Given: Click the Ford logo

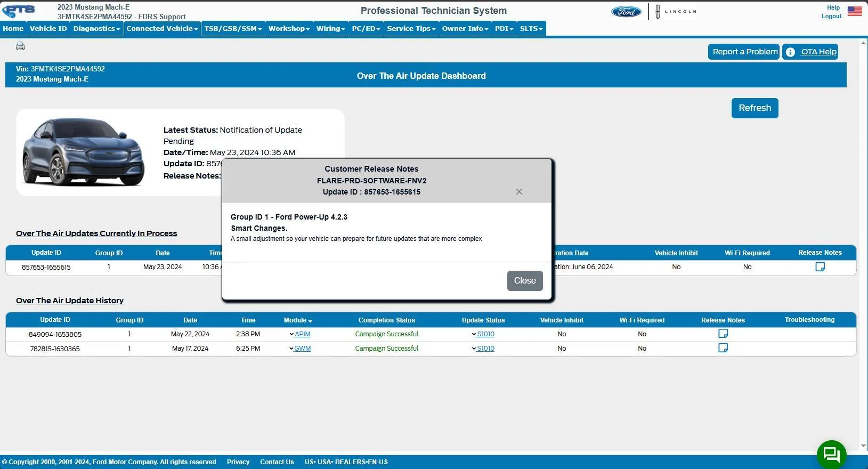Looking at the screenshot, I should (626, 11).
